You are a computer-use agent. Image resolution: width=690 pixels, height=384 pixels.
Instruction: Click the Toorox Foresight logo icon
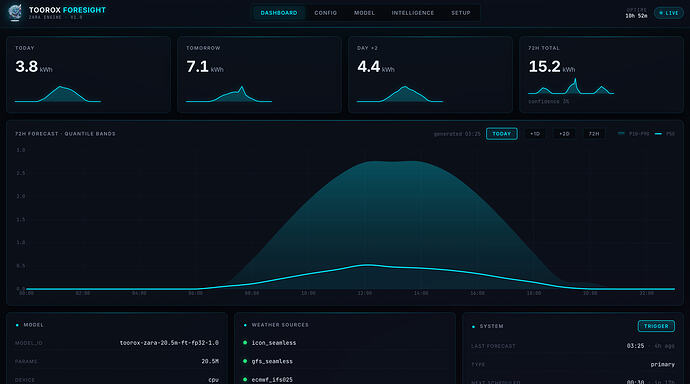tap(15, 12)
